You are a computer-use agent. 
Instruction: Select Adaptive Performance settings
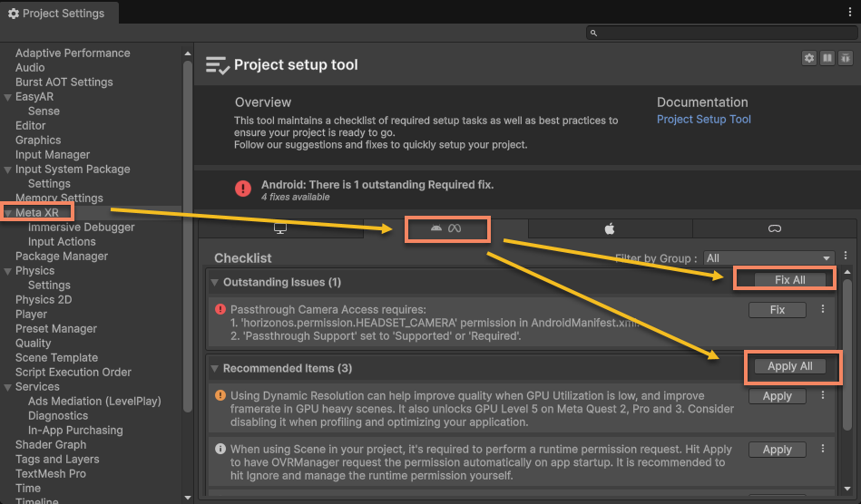coord(73,53)
